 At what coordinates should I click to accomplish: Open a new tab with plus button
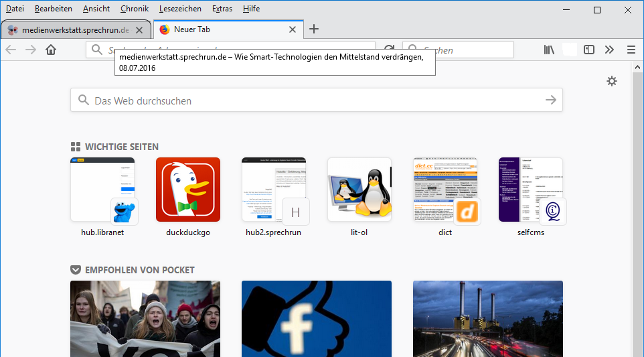314,29
